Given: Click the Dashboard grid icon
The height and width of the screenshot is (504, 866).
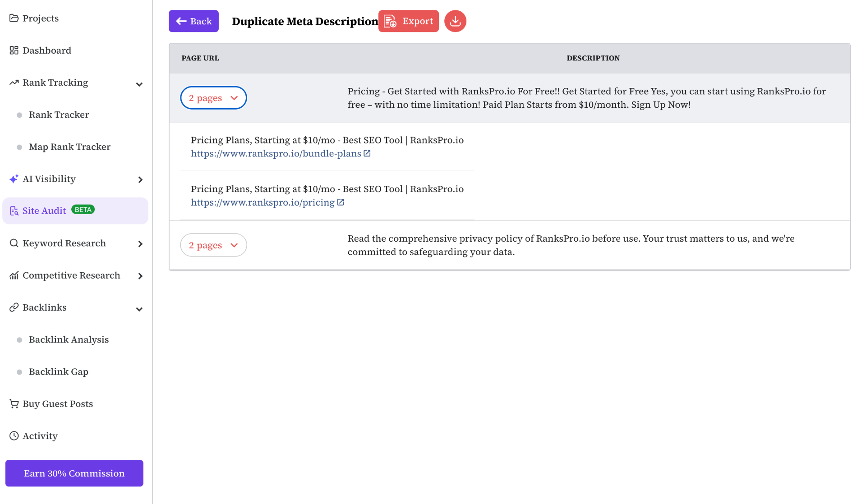Looking at the screenshot, I should click(14, 50).
